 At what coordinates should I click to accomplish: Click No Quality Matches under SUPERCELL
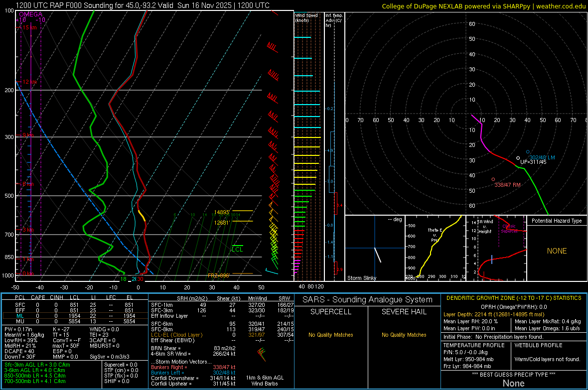pos(331,335)
